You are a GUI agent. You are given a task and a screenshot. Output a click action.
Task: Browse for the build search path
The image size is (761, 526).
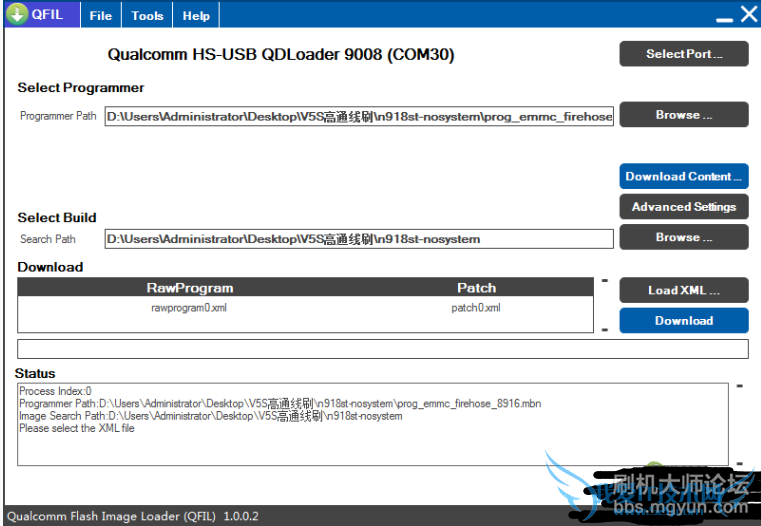tap(684, 237)
